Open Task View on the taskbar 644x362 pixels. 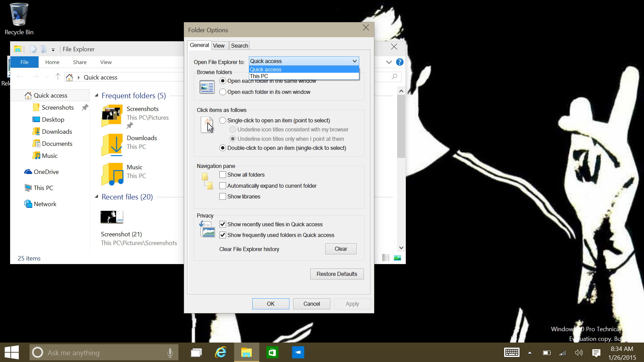click(196, 352)
